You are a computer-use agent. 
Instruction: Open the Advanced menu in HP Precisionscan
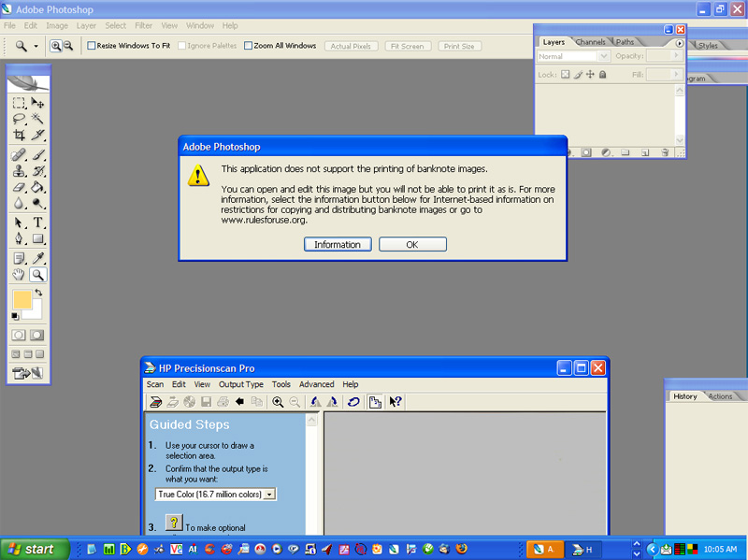tap(317, 384)
